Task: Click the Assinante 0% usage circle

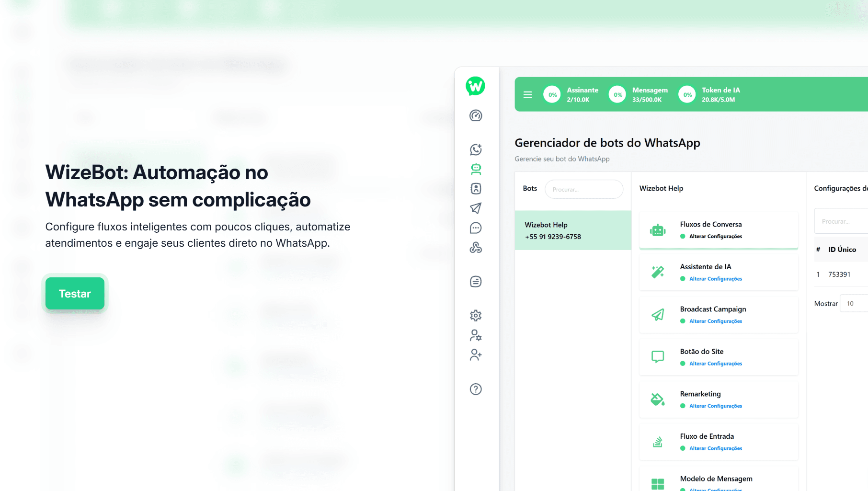Action: coord(552,95)
